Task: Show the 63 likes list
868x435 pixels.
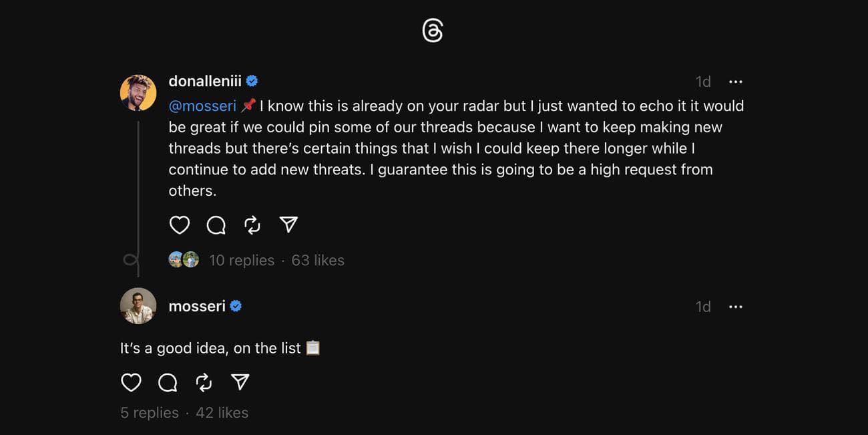Action: pyautogui.click(x=318, y=261)
